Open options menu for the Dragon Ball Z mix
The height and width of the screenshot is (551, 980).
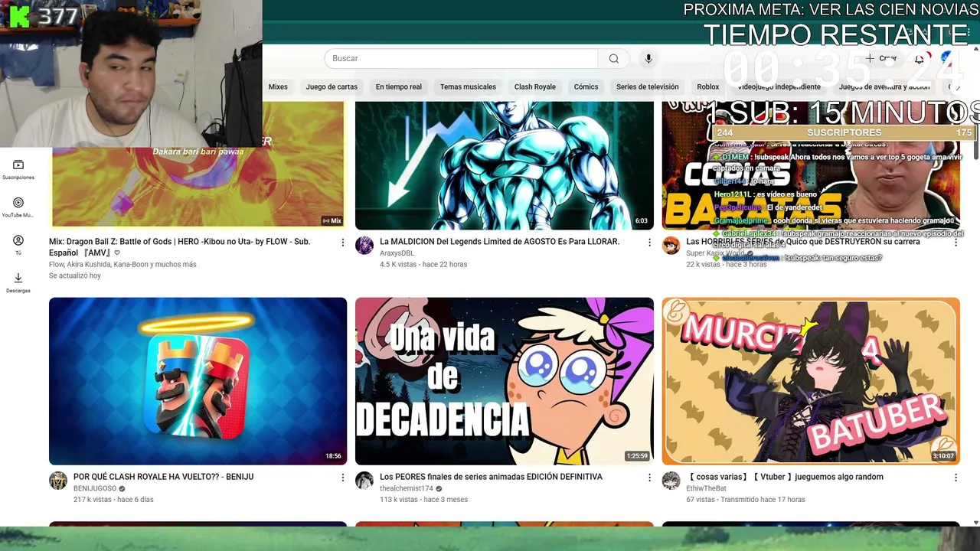click(342, 242)
